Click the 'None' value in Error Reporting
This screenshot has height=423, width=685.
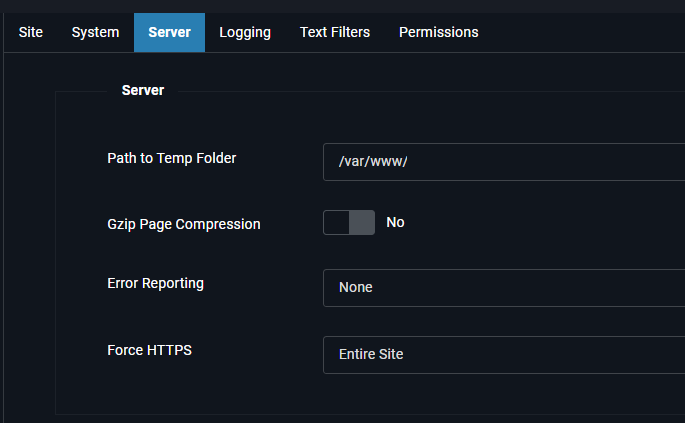pyautogui.click(x=356, y=287)
